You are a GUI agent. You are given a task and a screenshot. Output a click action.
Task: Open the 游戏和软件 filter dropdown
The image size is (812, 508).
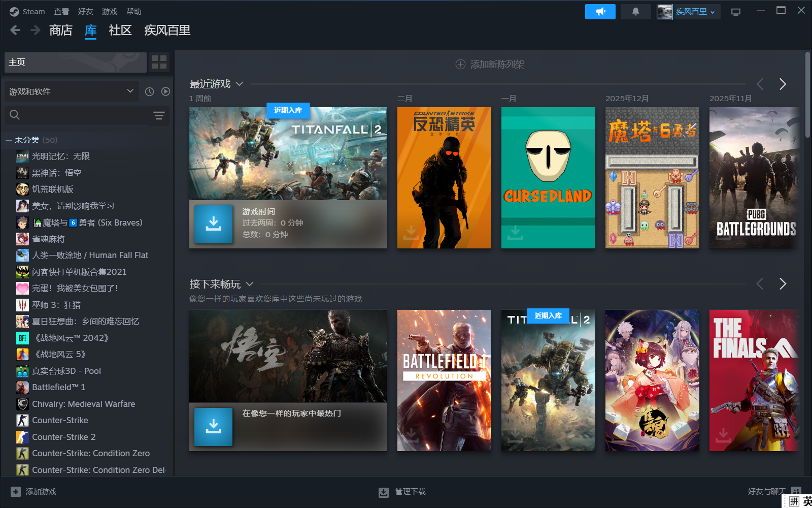pos(72,91)
